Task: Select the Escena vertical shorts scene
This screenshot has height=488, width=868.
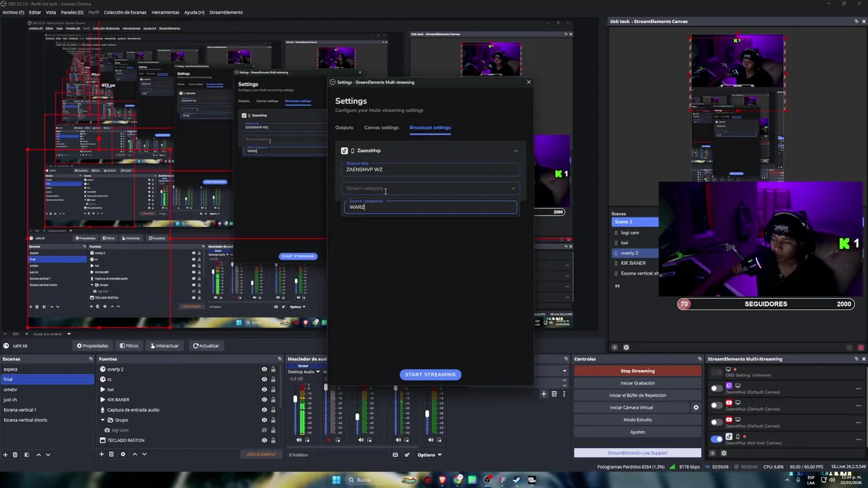Action: click(x=46, y=420)
